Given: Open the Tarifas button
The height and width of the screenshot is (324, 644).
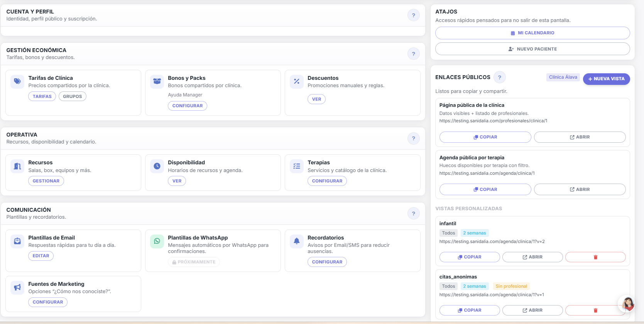Looking at the screenshot, I should click(42, 96).
